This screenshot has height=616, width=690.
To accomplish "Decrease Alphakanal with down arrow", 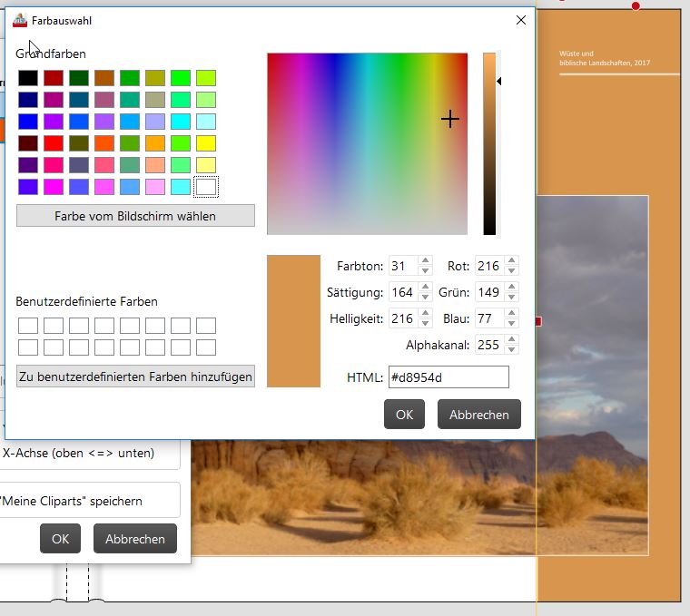I will pos(511,350).
